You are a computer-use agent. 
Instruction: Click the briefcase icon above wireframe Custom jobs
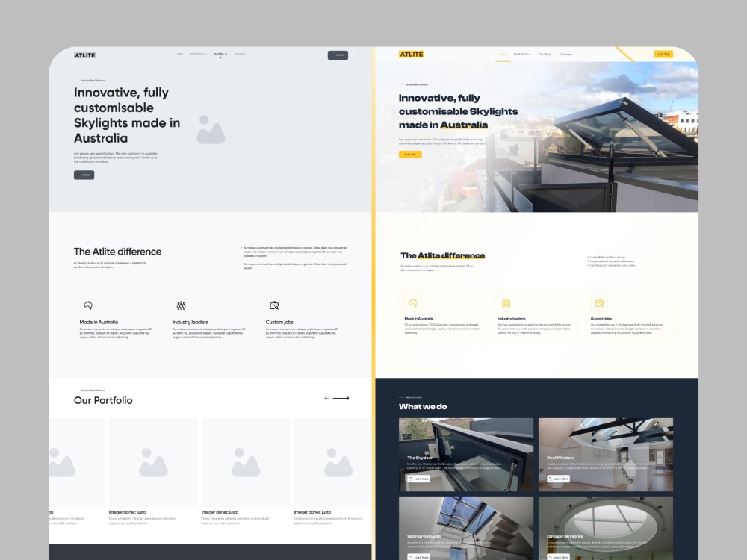click(274, 305)
